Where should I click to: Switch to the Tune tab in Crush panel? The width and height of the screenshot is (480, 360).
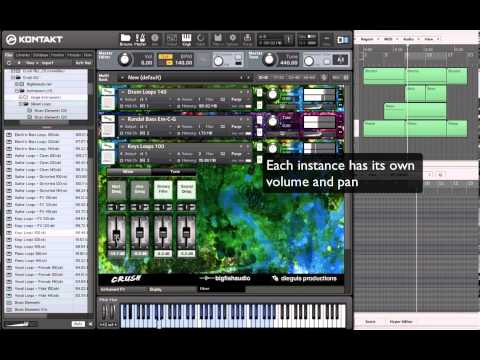click(x=175, y=172)
